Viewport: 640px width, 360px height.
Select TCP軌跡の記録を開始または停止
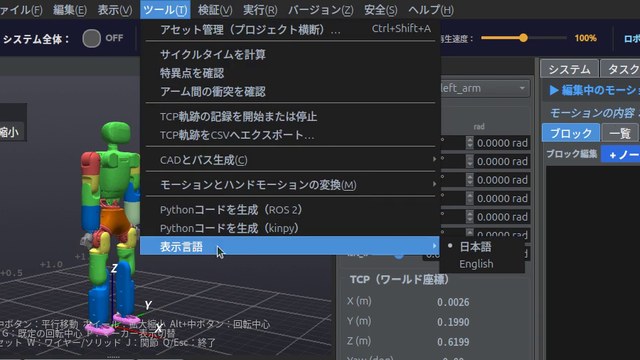(290, 117)
